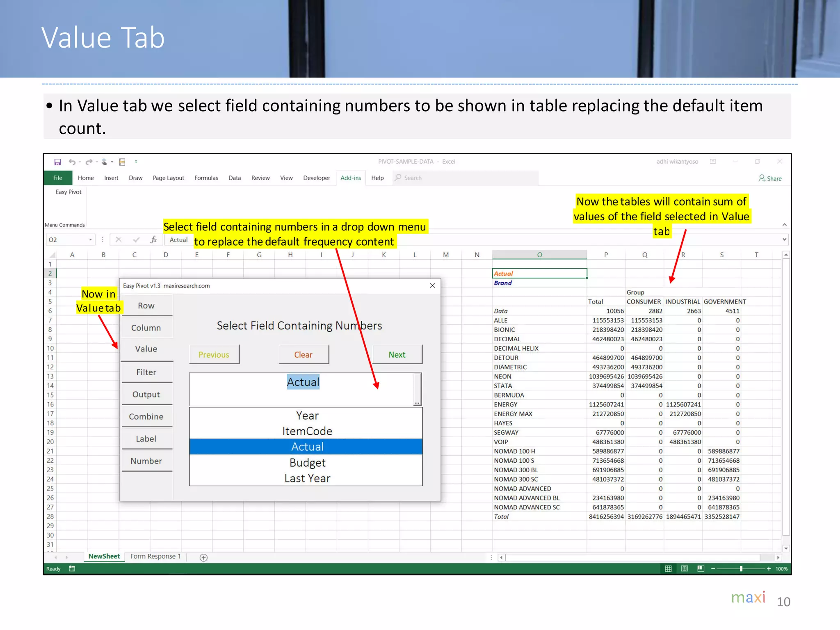Switch to Page Layout view icon
840x630 pixels.
coord(685,568)
